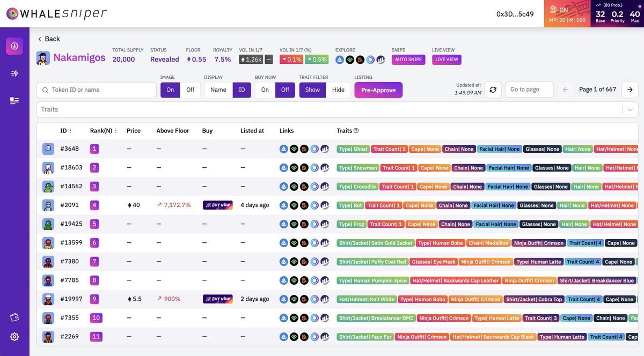Set Trait Filter to Hide

click(x=338, y=90)
